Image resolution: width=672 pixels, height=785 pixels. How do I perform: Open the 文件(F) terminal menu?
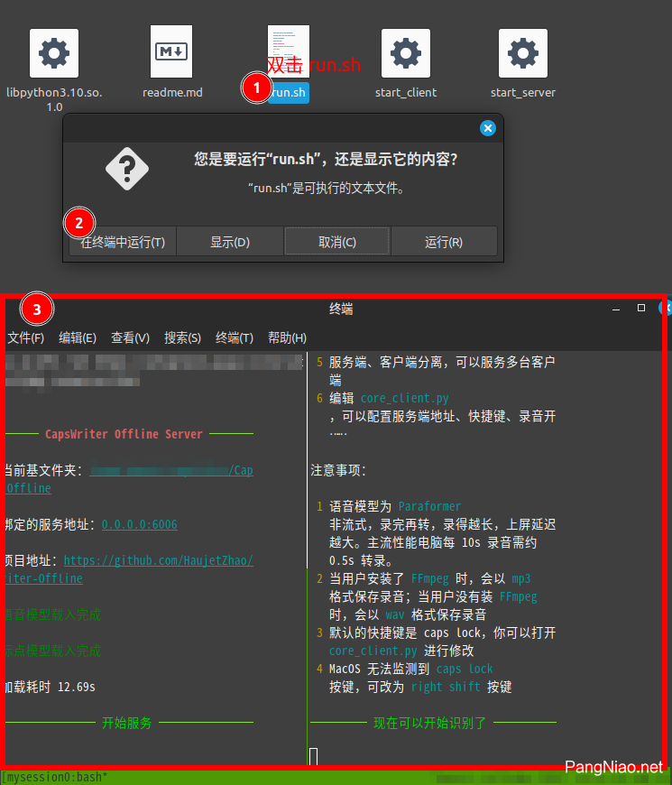coord(25,338)
